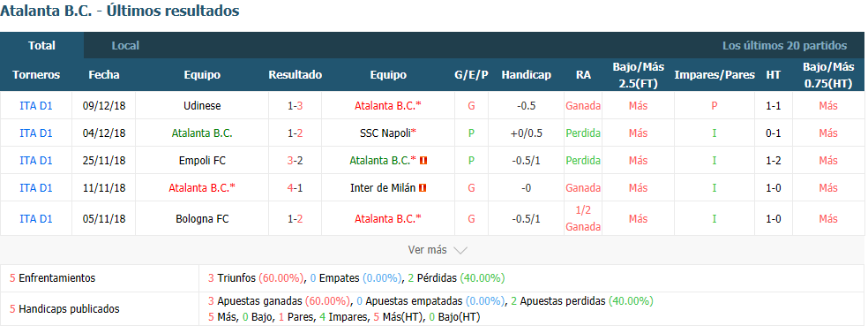Click the Udinese team name

tap(202, 106)
